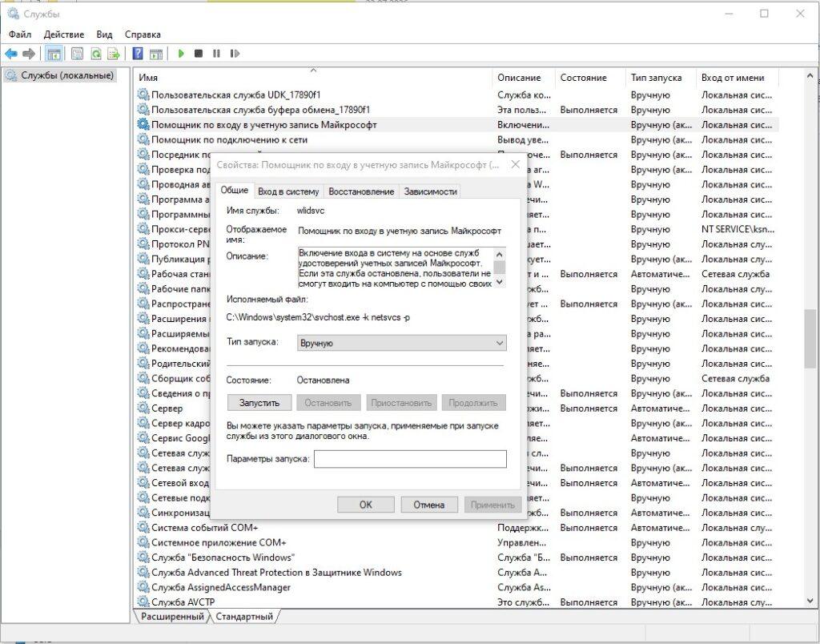Click gear icon of Сервер service
820x644 pixels.
[x=143, y=408]
